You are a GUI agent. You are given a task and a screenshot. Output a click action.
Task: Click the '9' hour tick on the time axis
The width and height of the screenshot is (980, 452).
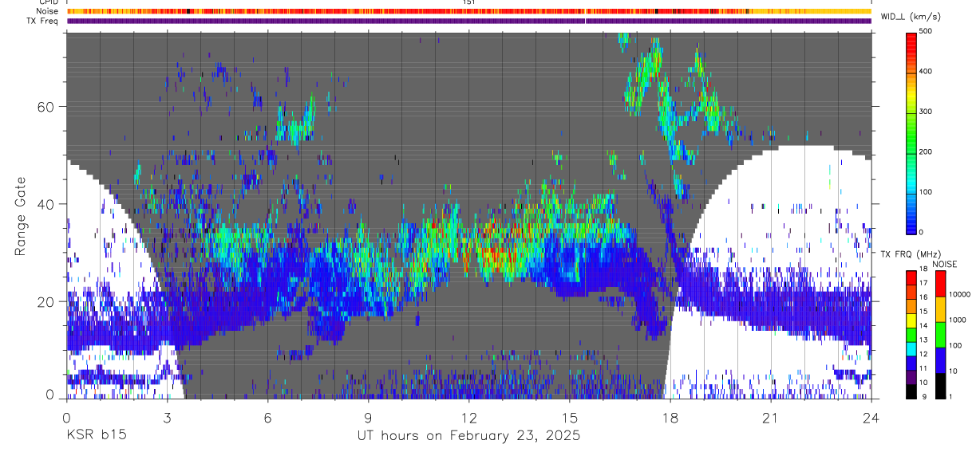point(369,417)
